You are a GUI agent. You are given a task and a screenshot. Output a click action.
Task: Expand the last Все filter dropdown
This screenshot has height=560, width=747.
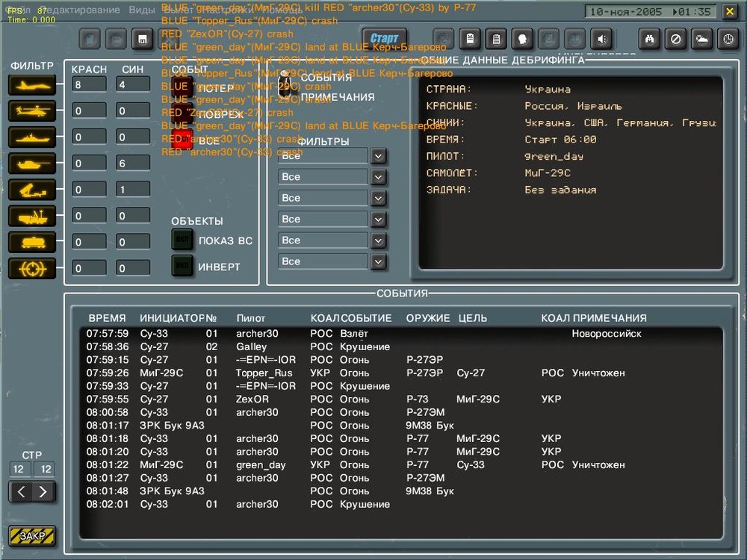point(379,261)
